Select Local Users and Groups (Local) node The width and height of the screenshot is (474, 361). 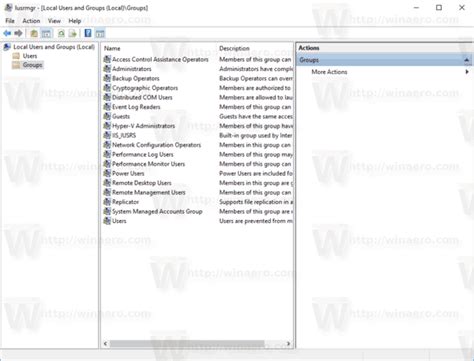pyautogui.click(x=54, y=47)
